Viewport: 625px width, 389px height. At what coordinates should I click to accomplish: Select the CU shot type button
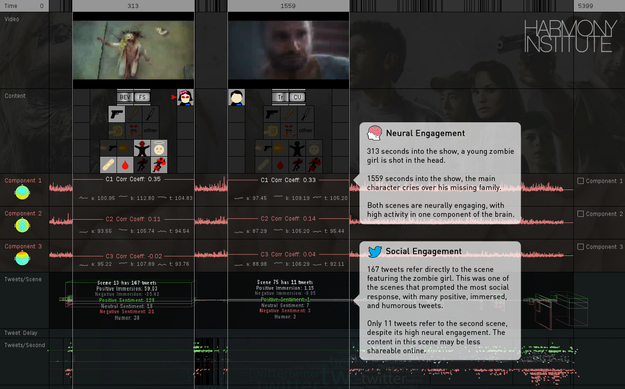(x=297, y=97)
